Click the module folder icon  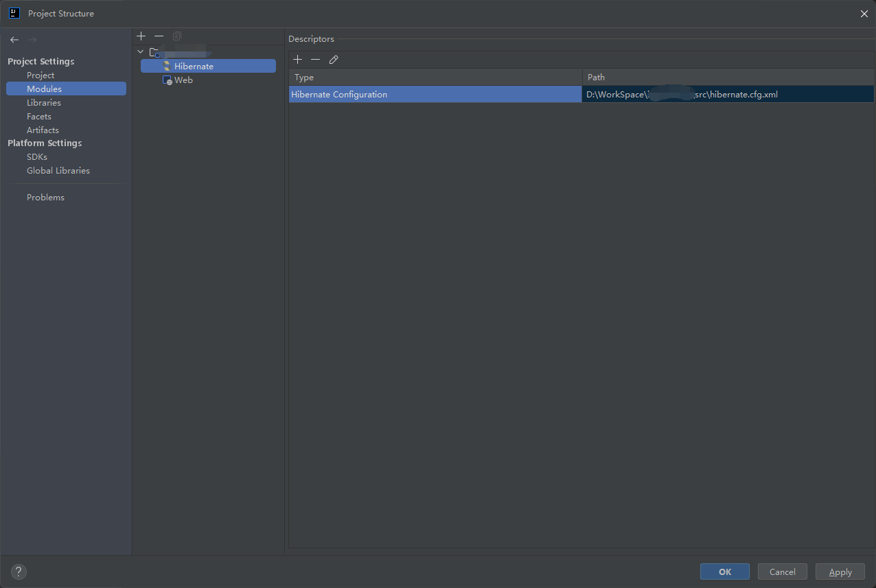[x=154, y=52]
